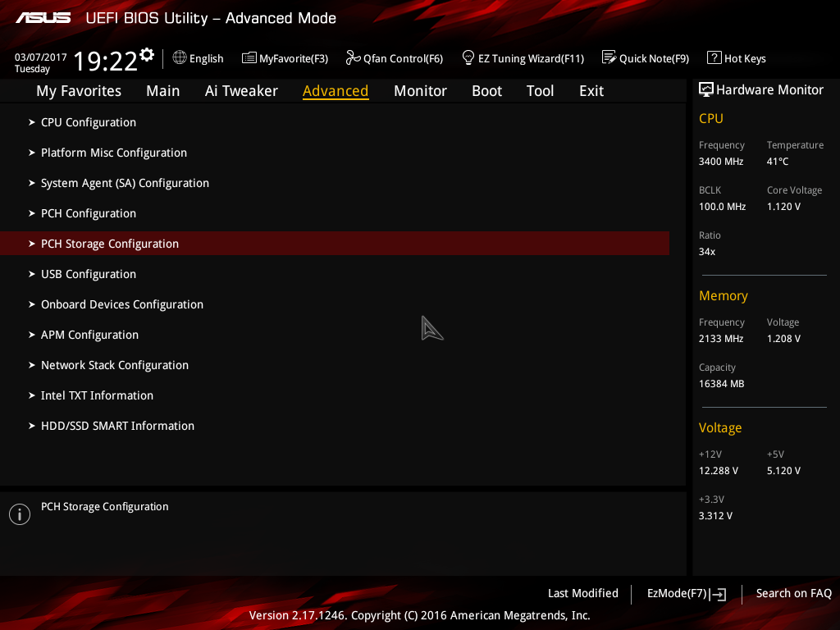Click the EZ Tuning Wizard lightbulb icon
The height and width of the screenshot is (630, 840).
tap(468, 57)
